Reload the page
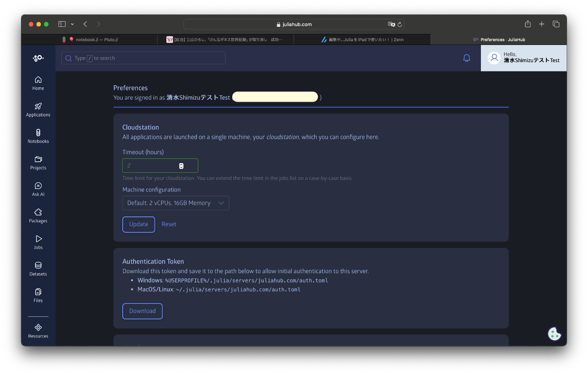The height and width of the screenshot is (374, 588). click(x=400, y=24)
